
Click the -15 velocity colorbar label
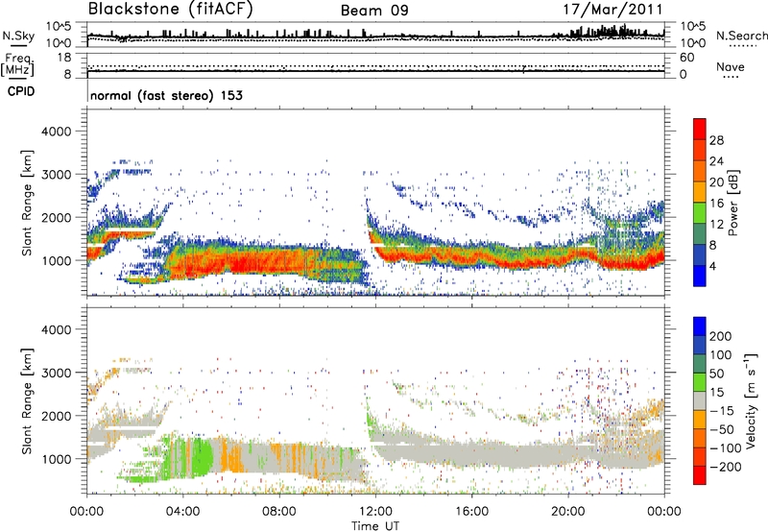pos(722,411)
